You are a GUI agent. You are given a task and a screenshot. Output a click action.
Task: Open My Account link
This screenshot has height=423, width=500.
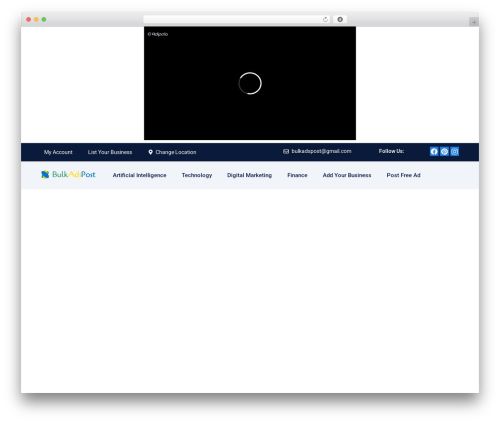[58, 152]
